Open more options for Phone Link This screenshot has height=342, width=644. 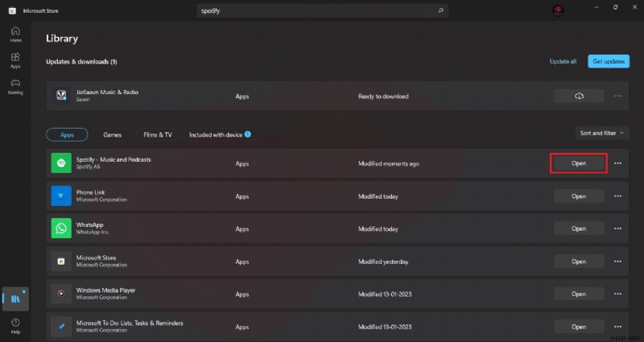click(x=617, y=196)
